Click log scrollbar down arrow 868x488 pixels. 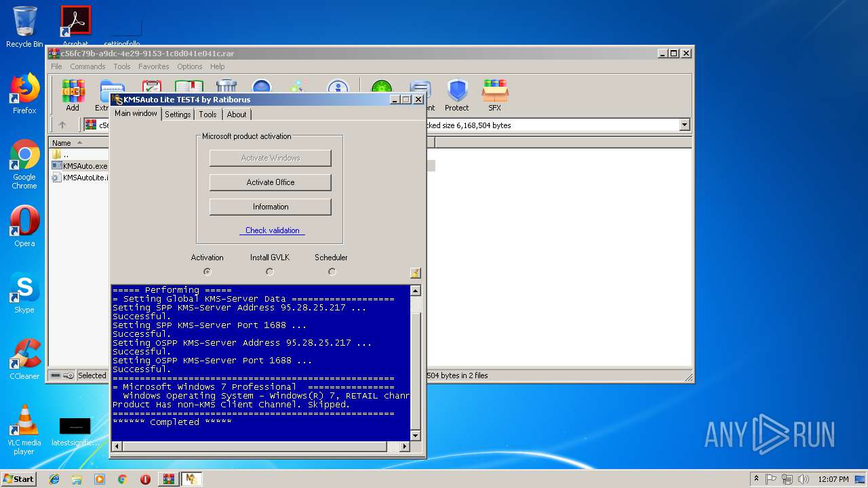[416, 436]
